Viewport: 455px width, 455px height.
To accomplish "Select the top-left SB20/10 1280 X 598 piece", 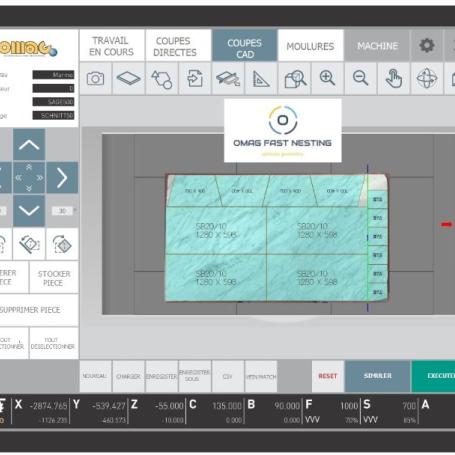I will coord(216,231).
